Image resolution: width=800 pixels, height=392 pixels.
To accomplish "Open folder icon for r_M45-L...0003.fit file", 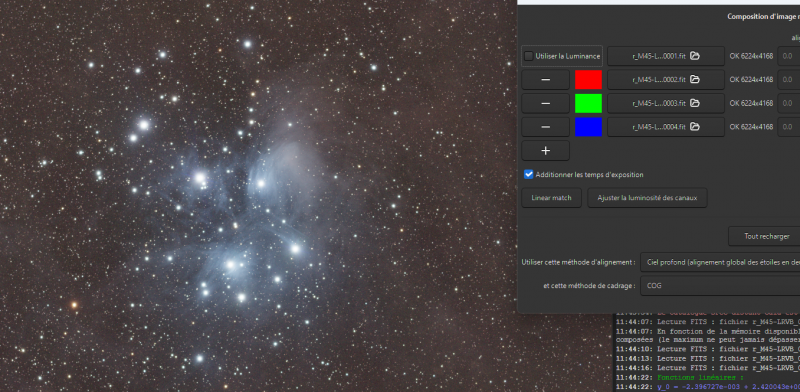I will click(x=694, y=103).
